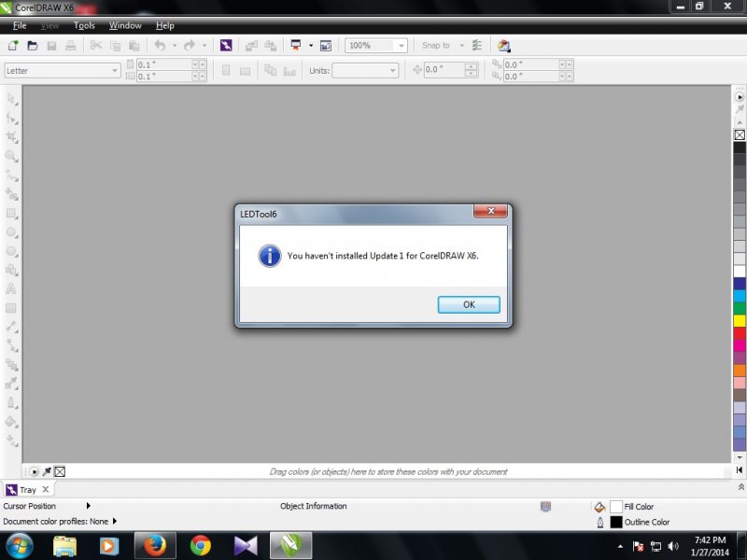Click the Import icon in toolbar
Image resolution: width=747 pixels, height=560 pixels.
[x=251, y=46]
